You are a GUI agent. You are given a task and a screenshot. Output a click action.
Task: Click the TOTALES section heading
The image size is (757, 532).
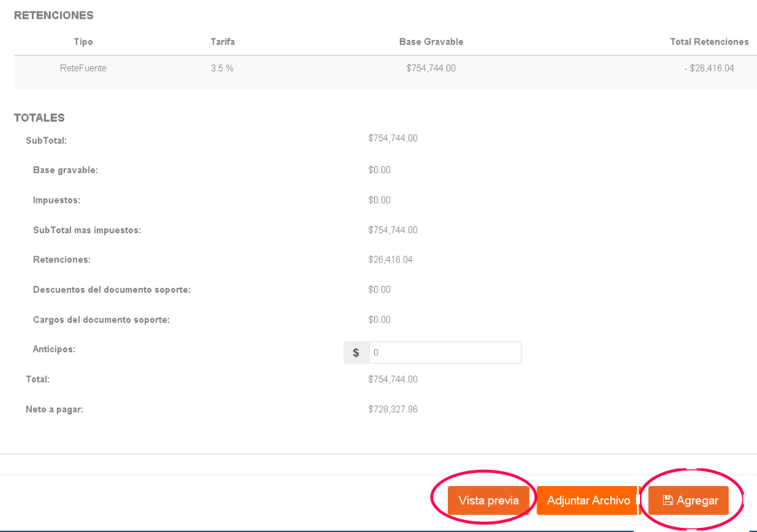click(39, 118)
